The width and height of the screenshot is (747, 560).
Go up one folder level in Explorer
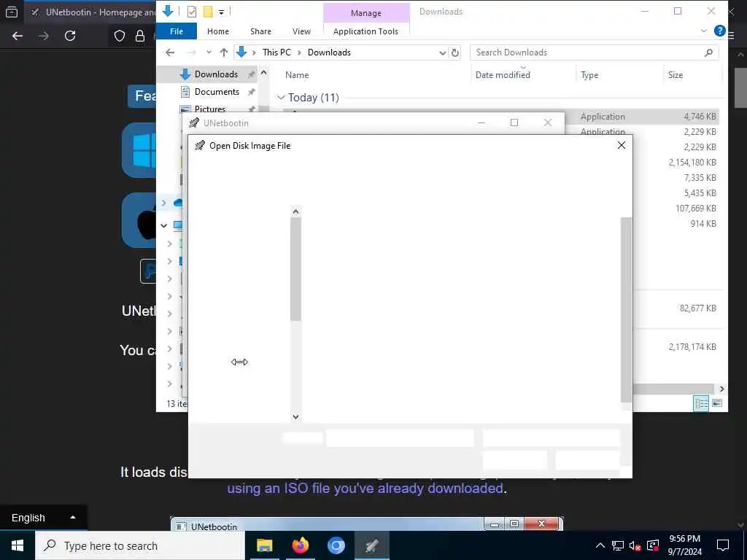pyautogui.click(x=224, y=52)
